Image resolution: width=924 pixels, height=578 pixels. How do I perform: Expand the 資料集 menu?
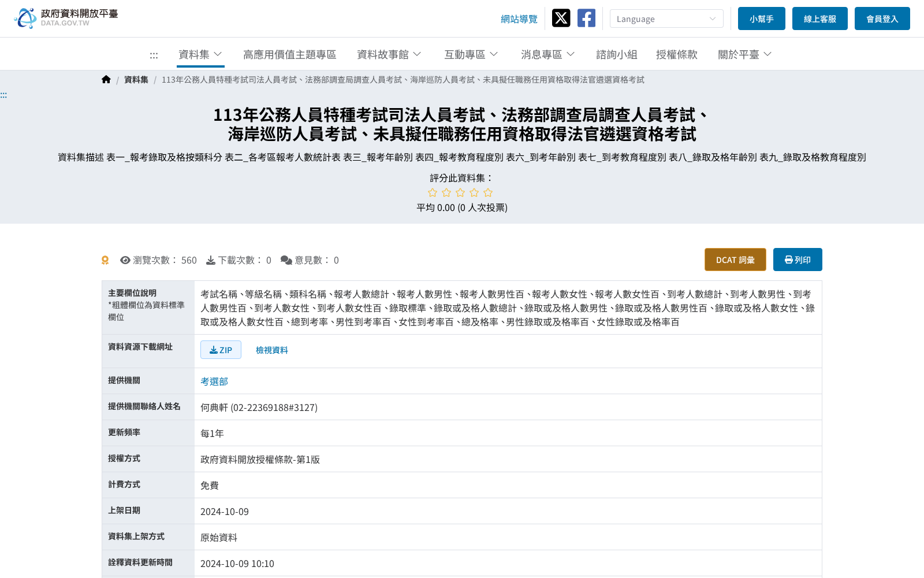click(200, 54)
